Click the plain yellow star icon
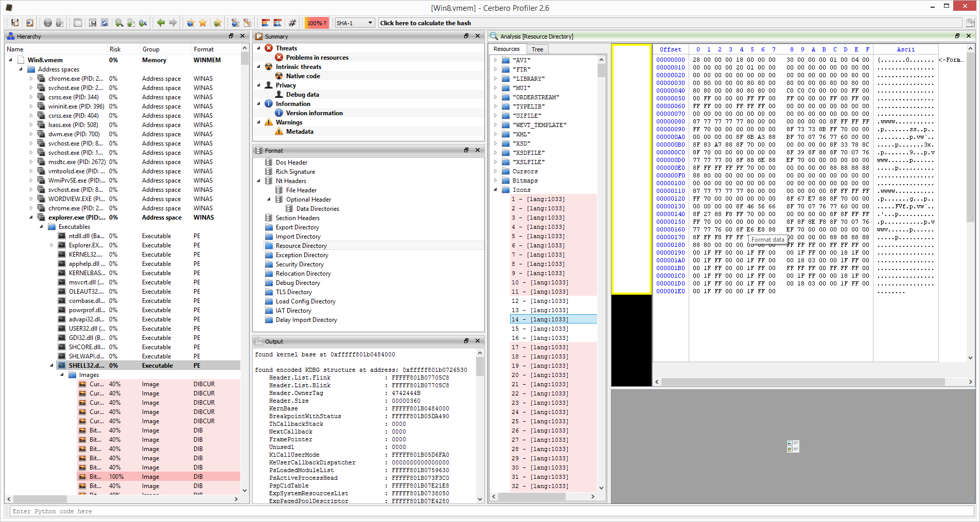The height and width of the screenshot is (522, 980). point(203,23)
